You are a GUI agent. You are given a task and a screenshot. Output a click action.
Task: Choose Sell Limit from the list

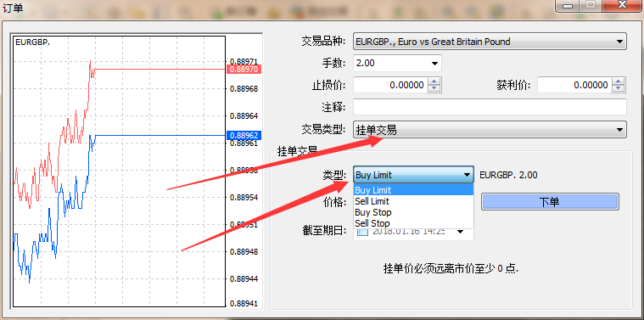[x=413, y=201]
